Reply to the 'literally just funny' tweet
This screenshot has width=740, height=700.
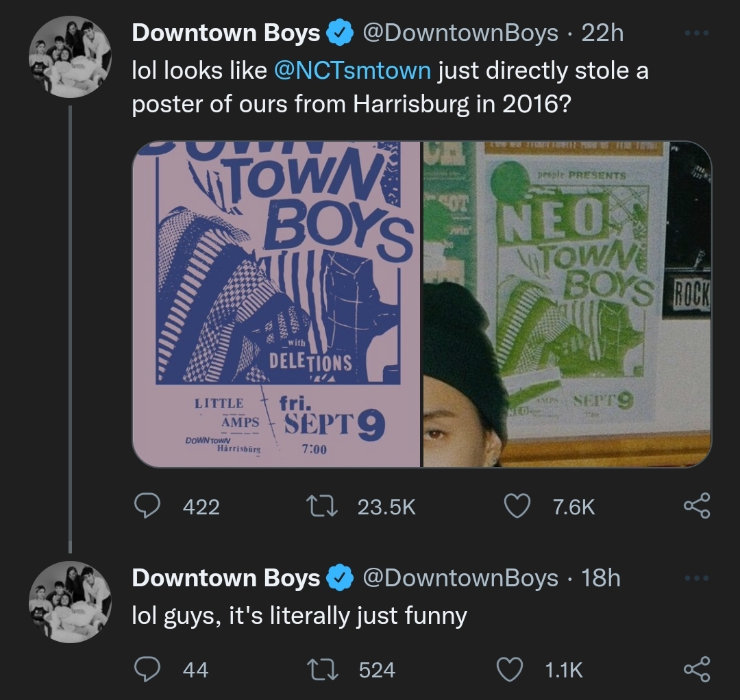tap(147, 669)
